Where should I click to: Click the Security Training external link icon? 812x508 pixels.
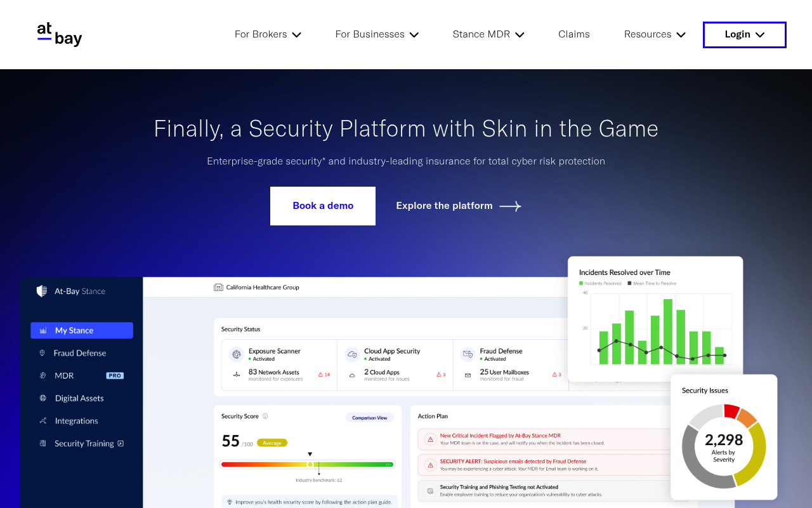(x=121, y=443)
